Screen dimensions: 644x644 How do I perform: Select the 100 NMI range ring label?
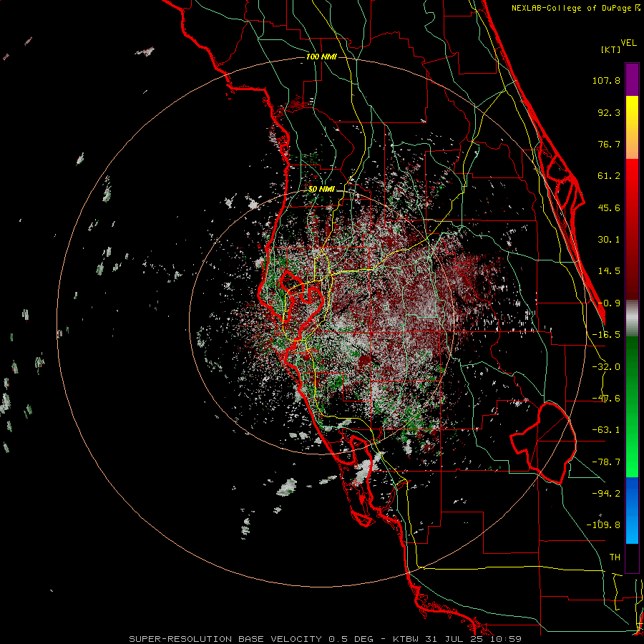click(x=321, y=57)
